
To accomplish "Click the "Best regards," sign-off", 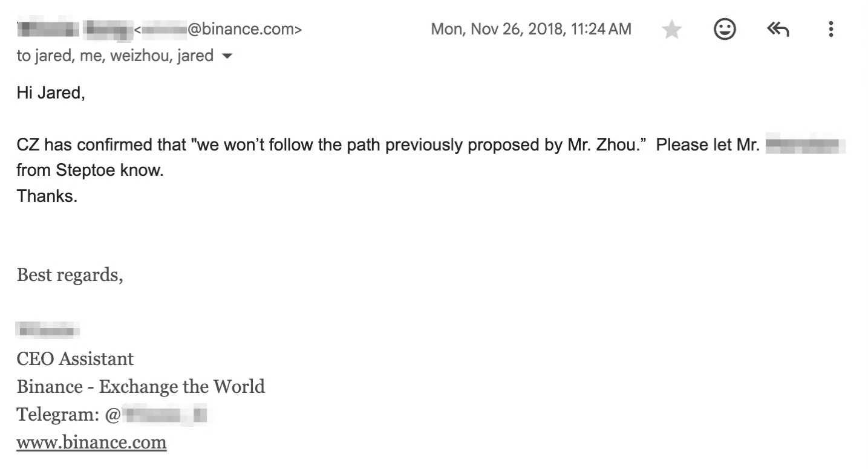I will point(70,275).
